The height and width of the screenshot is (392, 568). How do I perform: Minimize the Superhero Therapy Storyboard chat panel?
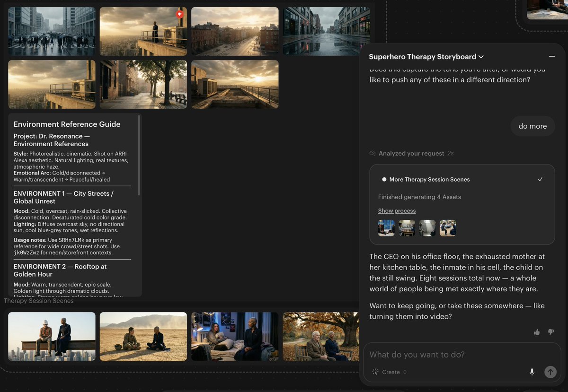pyautogui.click(x=551, y=56)
